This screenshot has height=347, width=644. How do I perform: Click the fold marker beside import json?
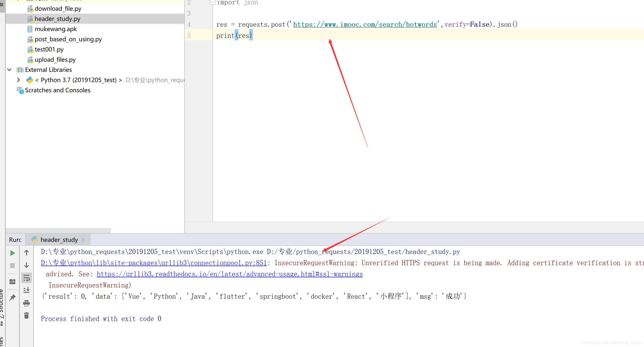click(x=212, y=2)
